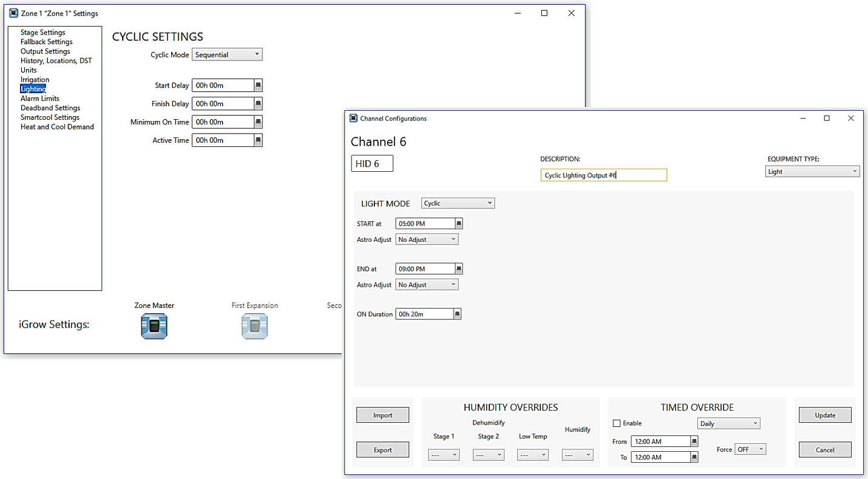Click the Channel Configurations window app icon
The image size is (868, 479).
point(353,118)
